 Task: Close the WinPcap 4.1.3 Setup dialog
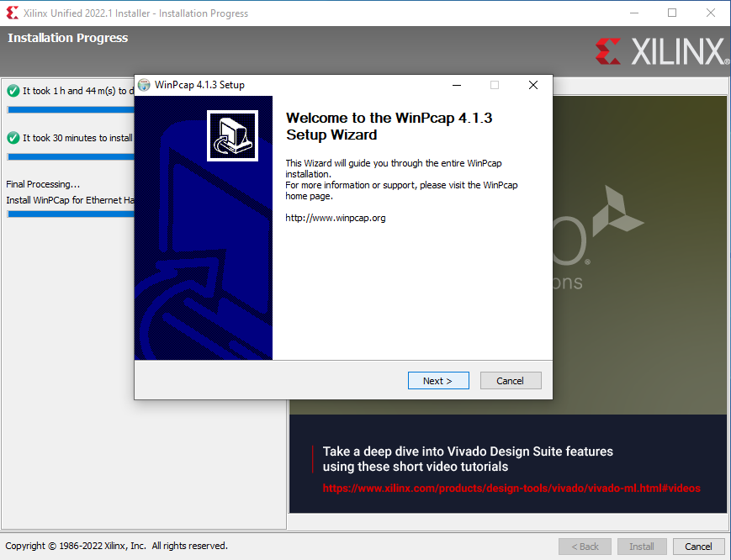coord(533,85)
